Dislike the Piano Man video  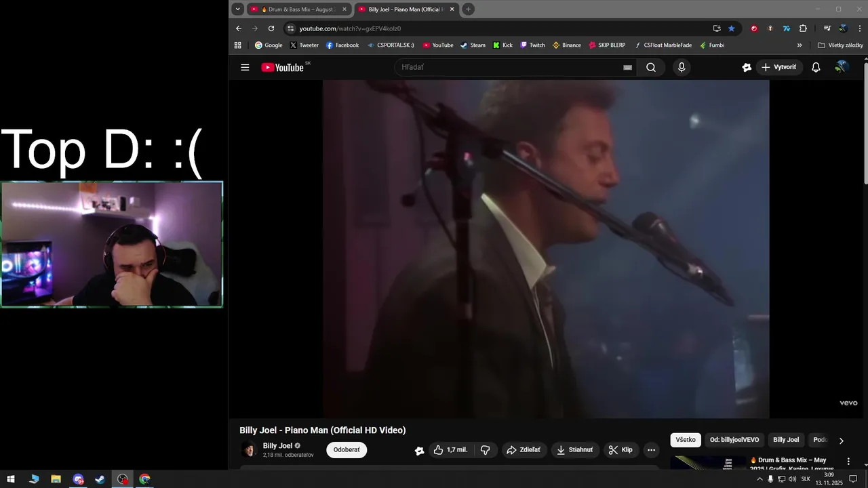[x=486, y=450]
